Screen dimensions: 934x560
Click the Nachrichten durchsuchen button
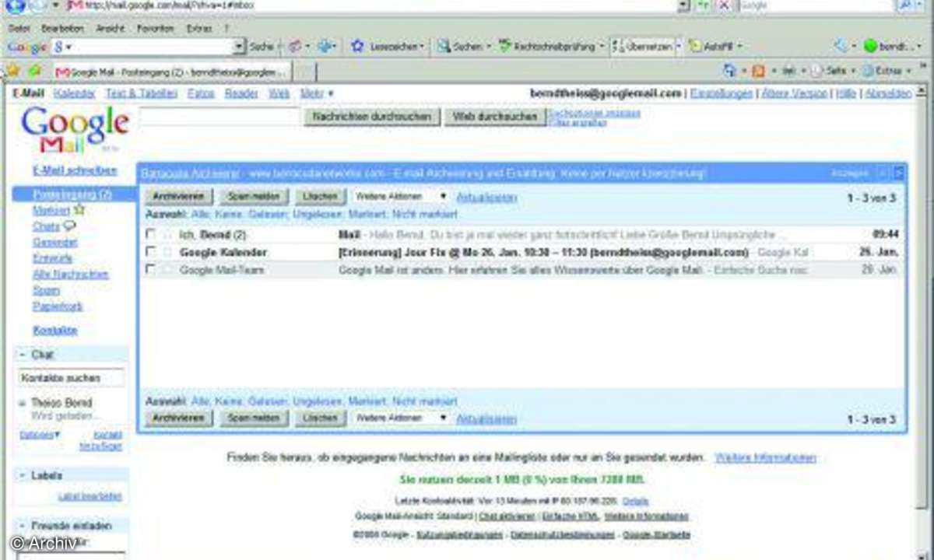pos(370,117)
